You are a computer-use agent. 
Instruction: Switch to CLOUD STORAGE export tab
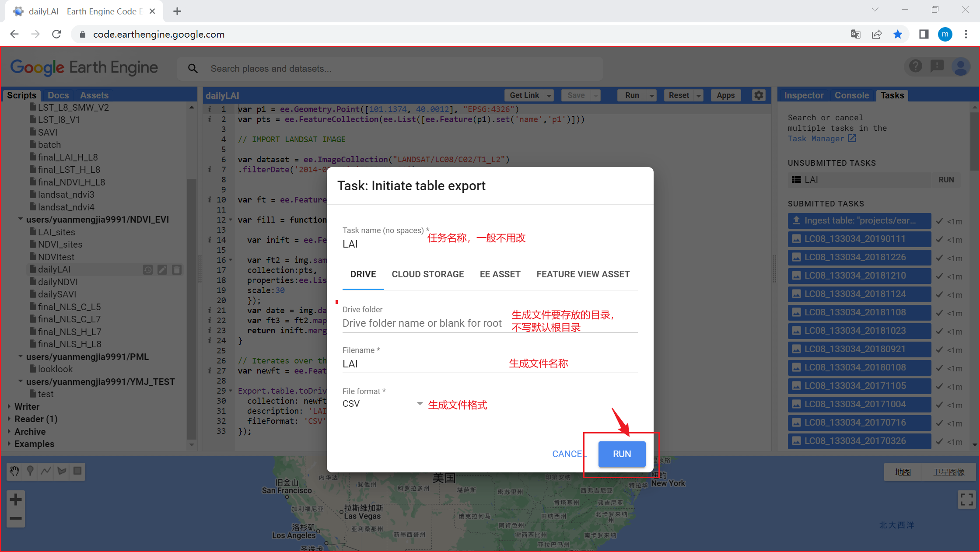(x=427, y=274)
